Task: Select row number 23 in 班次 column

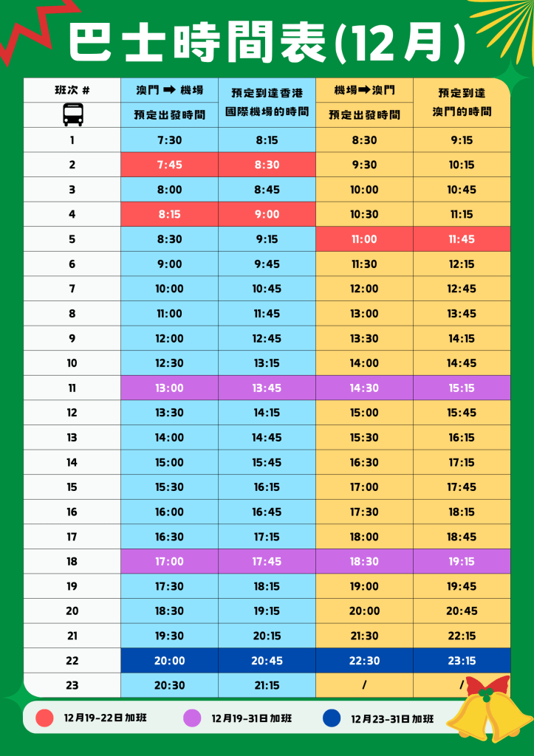Action: (72, 685)
